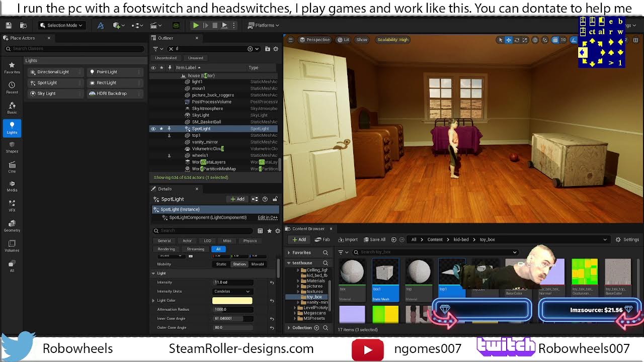This screenshot has width=644, height=362.
Task: Click the Inner Cone Angle slider field
Action: (232, 318)
